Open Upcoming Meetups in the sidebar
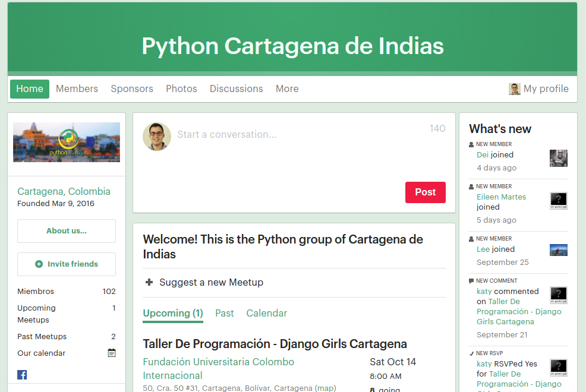Image resolution: width=586 pixels, height=392 pixels. pyautogui.click(x=67, y=314)
